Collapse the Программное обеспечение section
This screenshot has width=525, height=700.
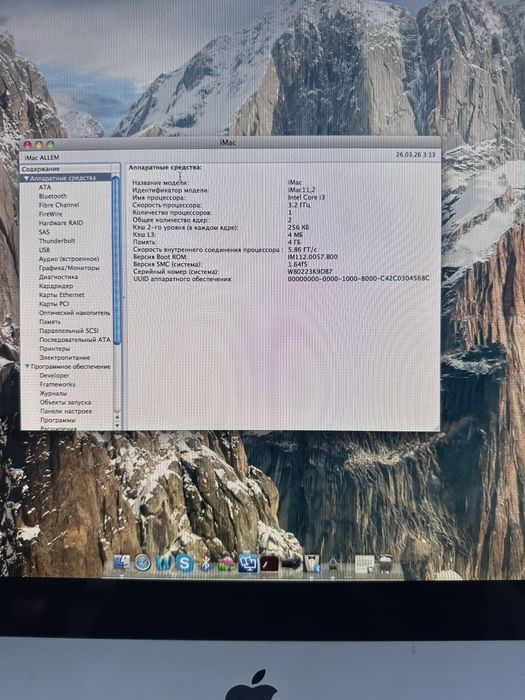[x=27, y=367]
